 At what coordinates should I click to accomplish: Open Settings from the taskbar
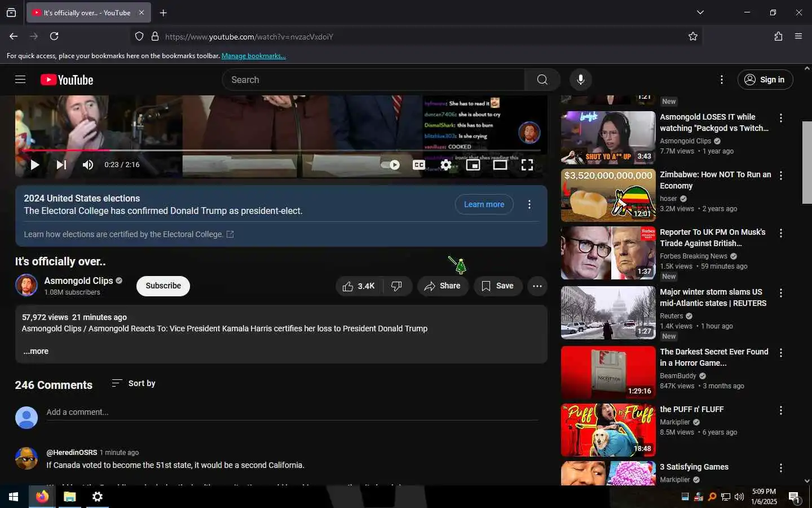tap(98, 497)
